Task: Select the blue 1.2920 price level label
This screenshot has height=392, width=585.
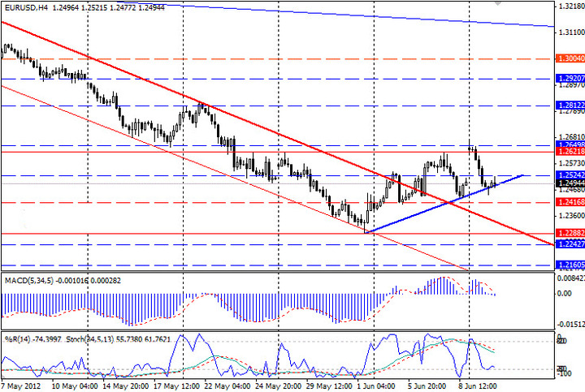Action: pos(568,79)
